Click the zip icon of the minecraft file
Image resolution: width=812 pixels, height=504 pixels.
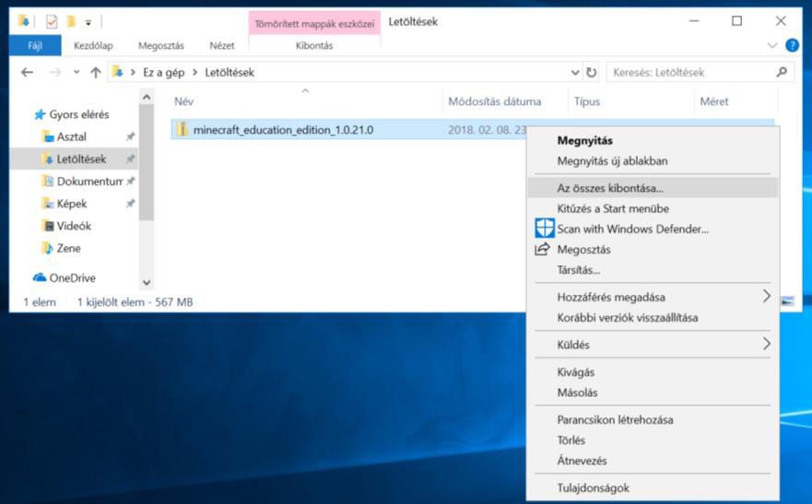point(182,129)
